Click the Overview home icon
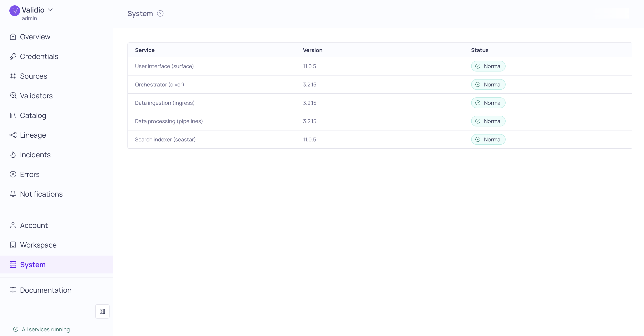The height and width of the screenshot is (336, 644). 13,37
